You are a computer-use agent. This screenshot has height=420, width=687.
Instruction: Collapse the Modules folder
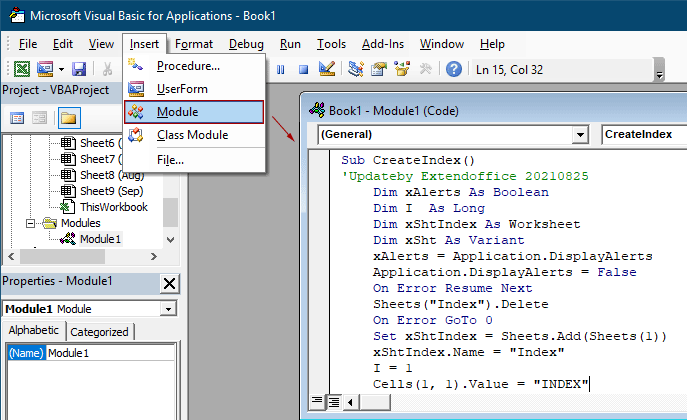[30, 223]
